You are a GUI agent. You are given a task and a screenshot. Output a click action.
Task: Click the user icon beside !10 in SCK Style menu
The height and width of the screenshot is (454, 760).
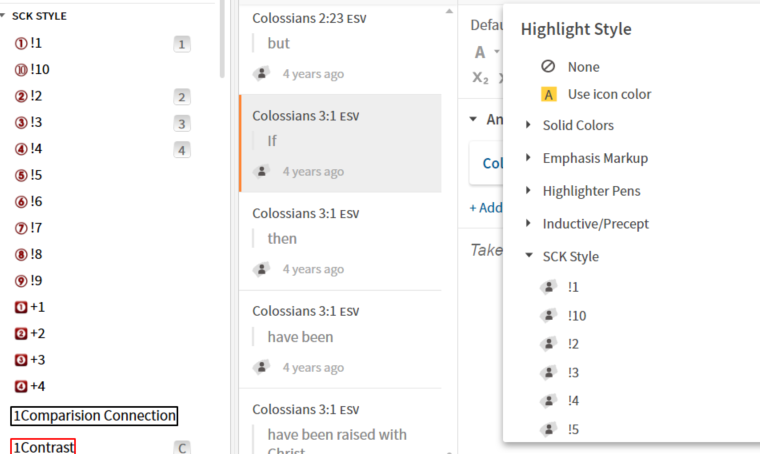point(549,315)
